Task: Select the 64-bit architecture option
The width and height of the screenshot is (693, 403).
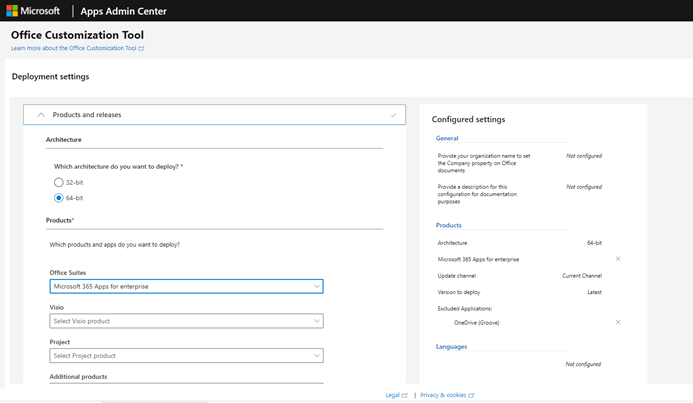Action: [58, 198]
